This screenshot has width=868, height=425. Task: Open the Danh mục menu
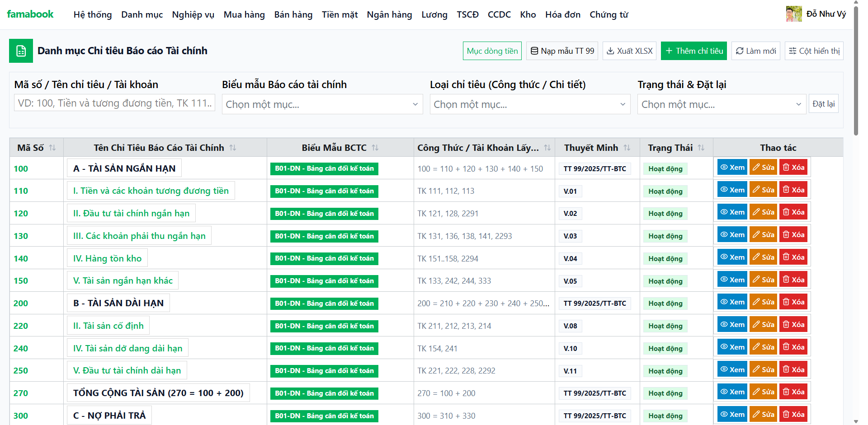(x=142, y=14)
